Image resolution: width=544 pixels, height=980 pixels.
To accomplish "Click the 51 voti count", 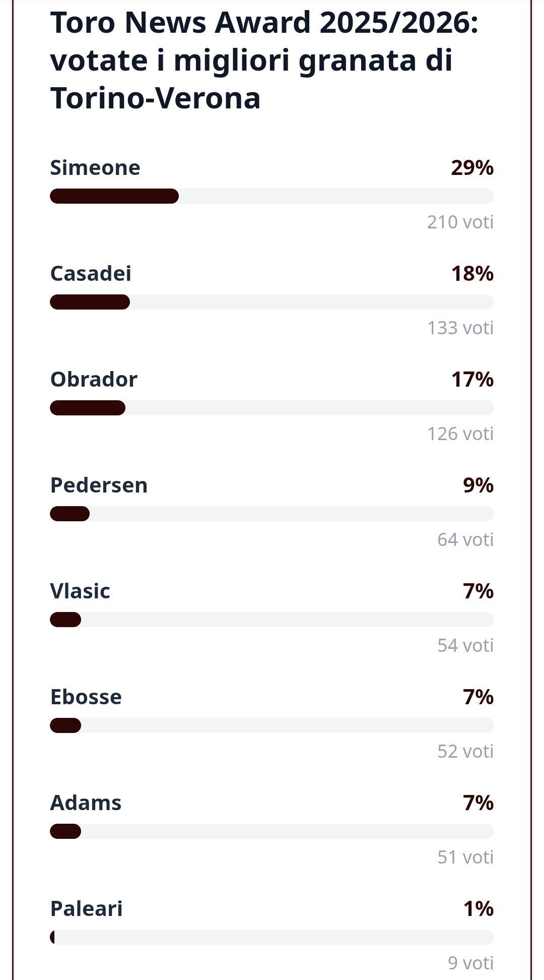I will 465,857.
